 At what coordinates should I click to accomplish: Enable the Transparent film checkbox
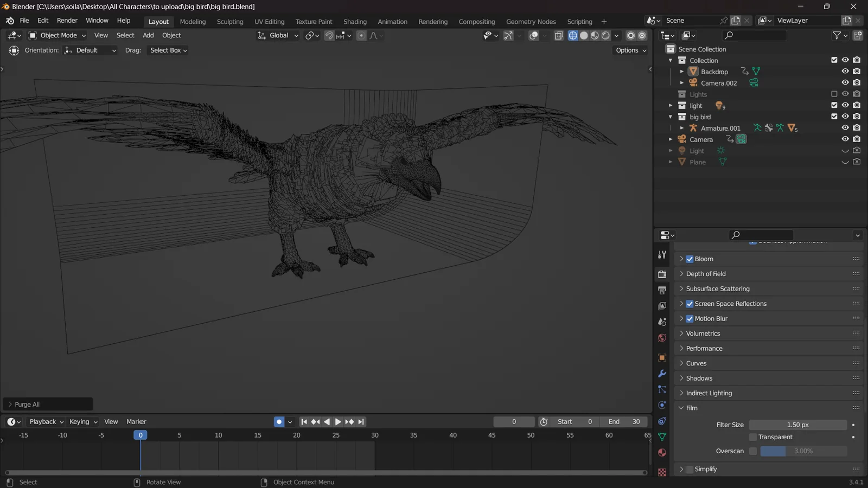coord(752,436)
